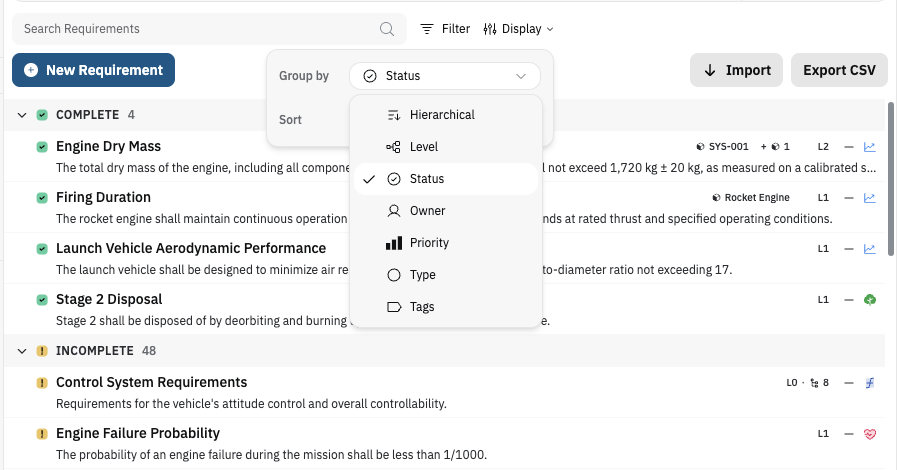Click priority dash on Engine Dry Mass row
Viewport: 897px width, 470px height.
click(x=849, y=147)
